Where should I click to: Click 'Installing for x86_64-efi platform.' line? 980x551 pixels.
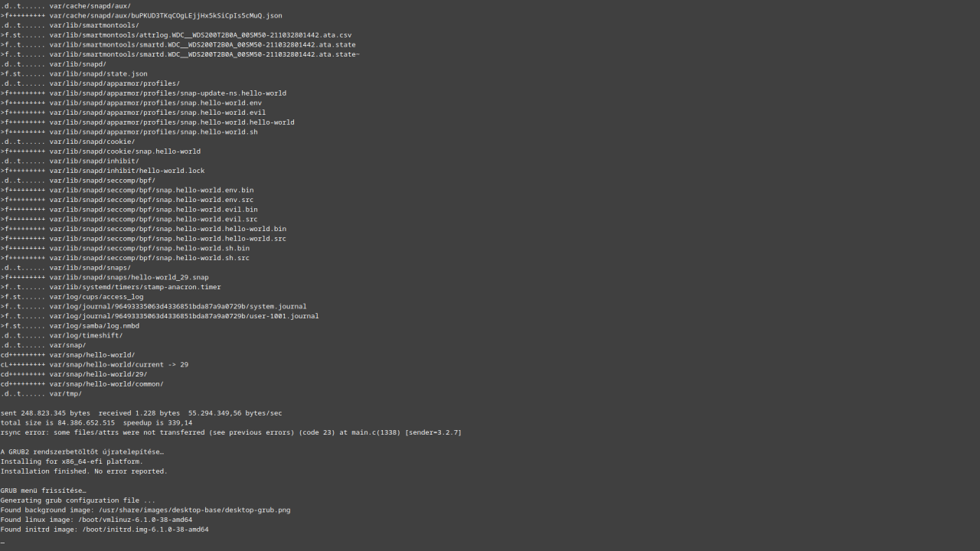(72, 461)
